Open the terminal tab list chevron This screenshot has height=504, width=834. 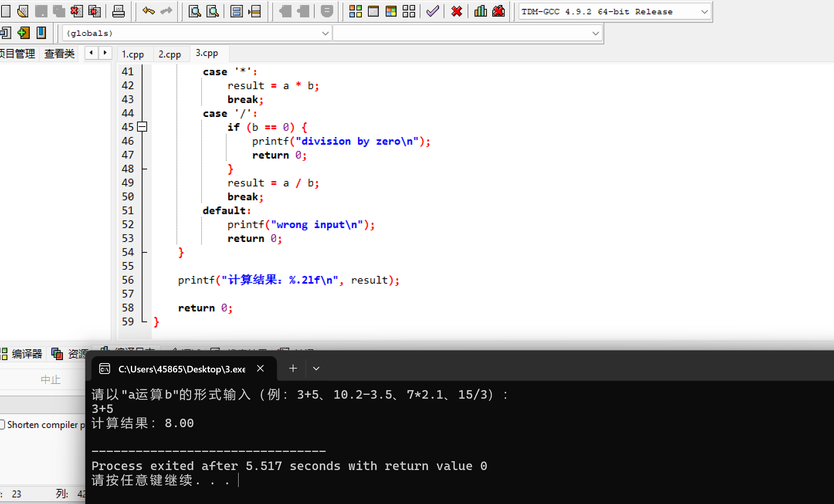point(316,369)
